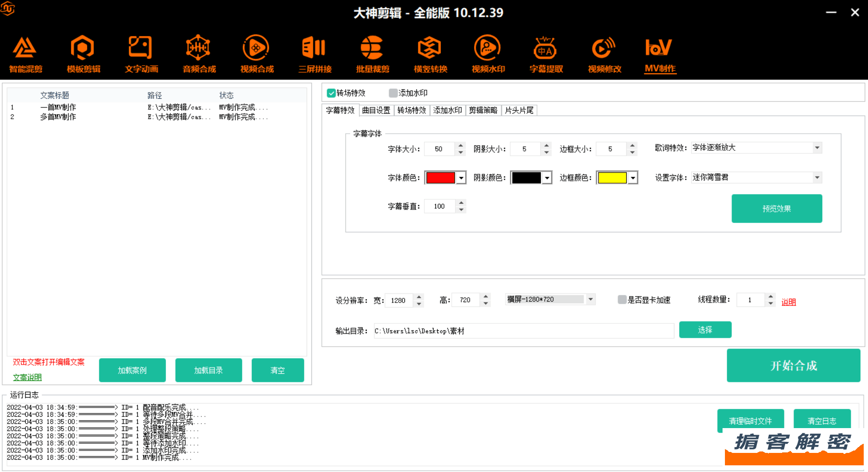
Task: Click the 文案标题 column header
Action: click(54, 95)
